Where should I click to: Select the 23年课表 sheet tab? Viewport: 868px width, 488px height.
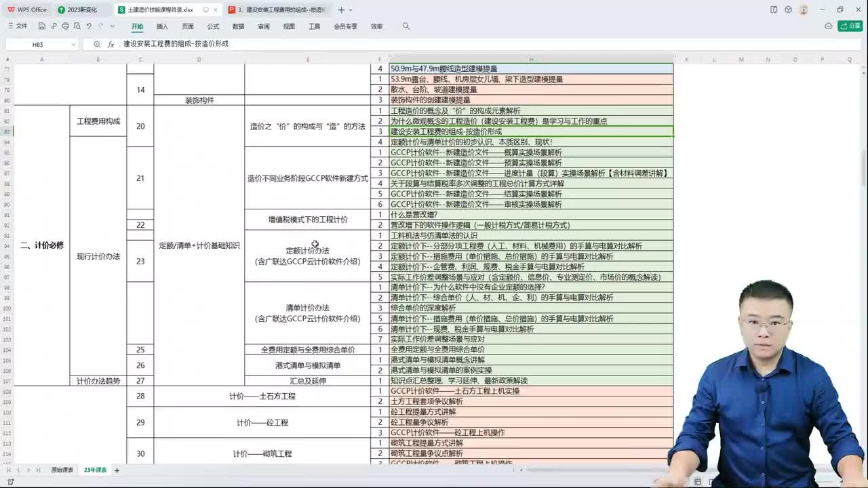(x=96, y=470)
